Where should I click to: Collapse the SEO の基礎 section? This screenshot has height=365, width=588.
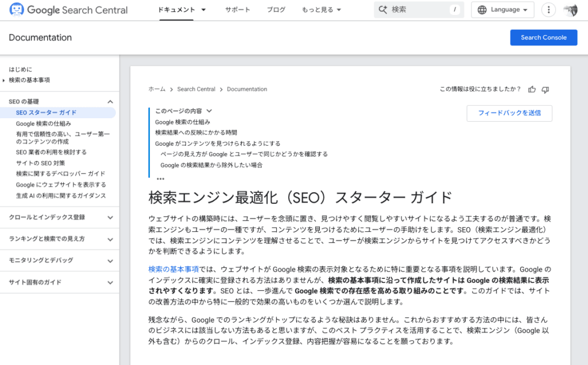coord(110,102)
